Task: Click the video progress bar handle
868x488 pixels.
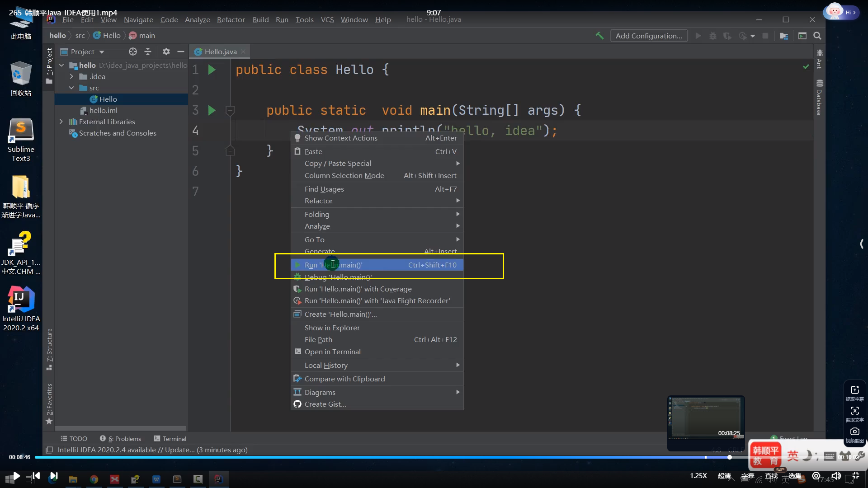Action: click(729, 457)
